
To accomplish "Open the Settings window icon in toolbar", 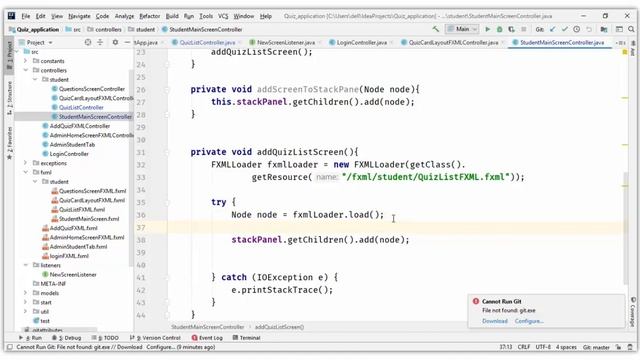I will point(619,29).
